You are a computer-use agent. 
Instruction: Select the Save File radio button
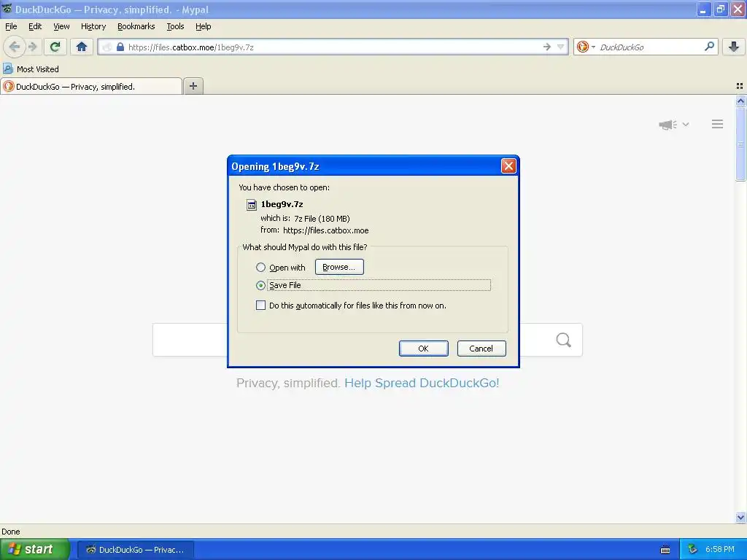click(260, 285)
